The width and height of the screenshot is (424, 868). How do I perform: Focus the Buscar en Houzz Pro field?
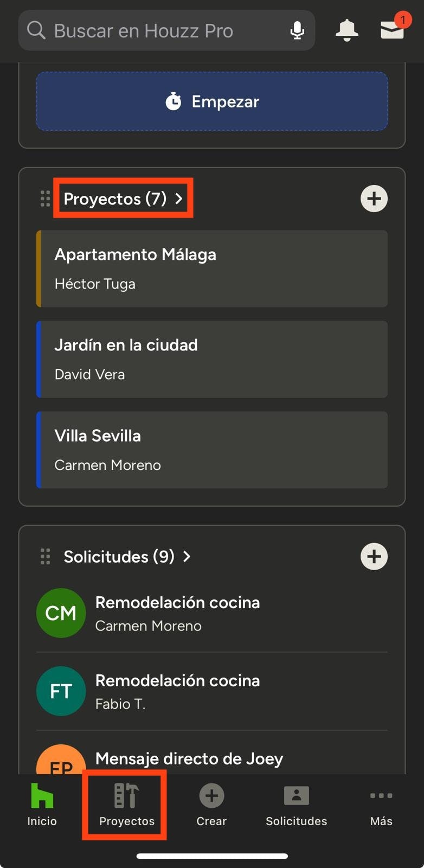point(163,30)
